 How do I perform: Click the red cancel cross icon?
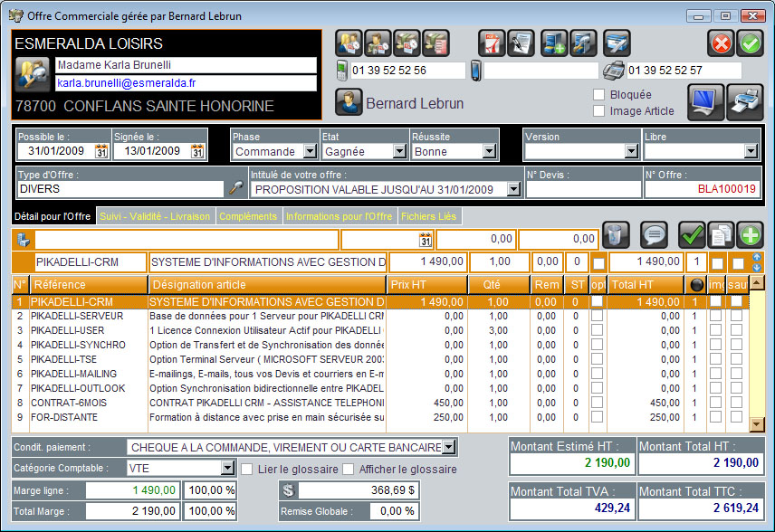[x=721, y=43]
